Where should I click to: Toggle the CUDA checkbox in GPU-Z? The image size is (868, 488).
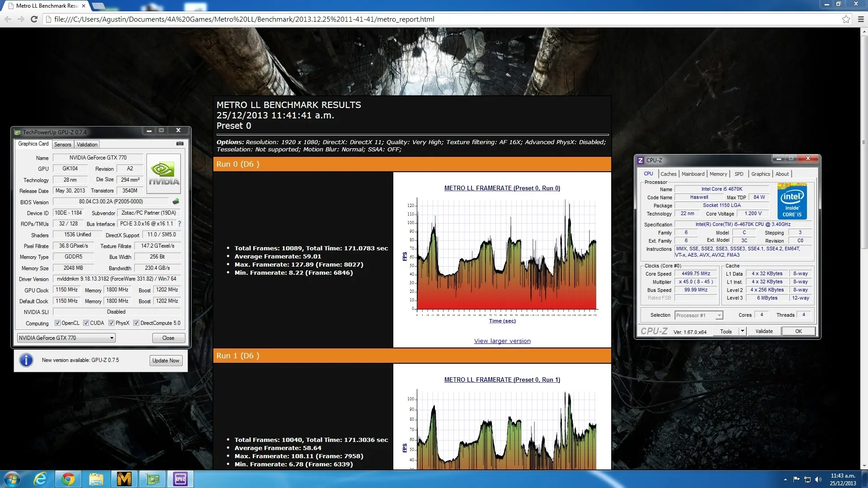point(86,323)
